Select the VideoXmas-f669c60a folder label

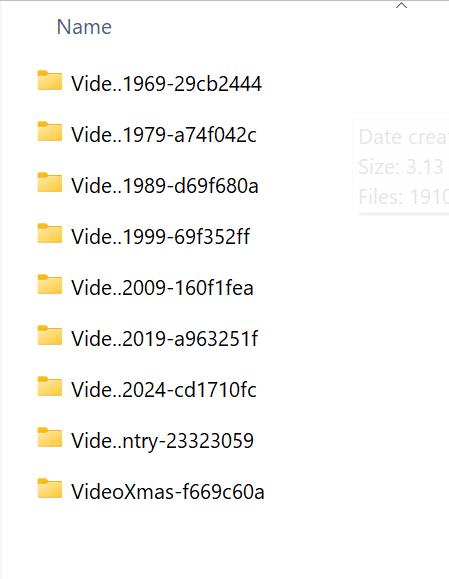168,491
